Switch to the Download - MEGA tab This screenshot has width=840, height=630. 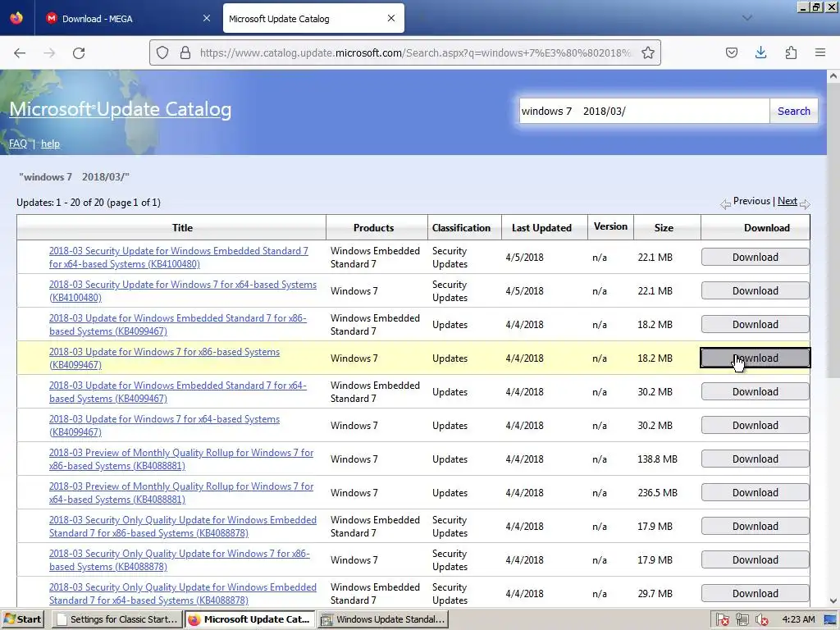tap(129, 18)
